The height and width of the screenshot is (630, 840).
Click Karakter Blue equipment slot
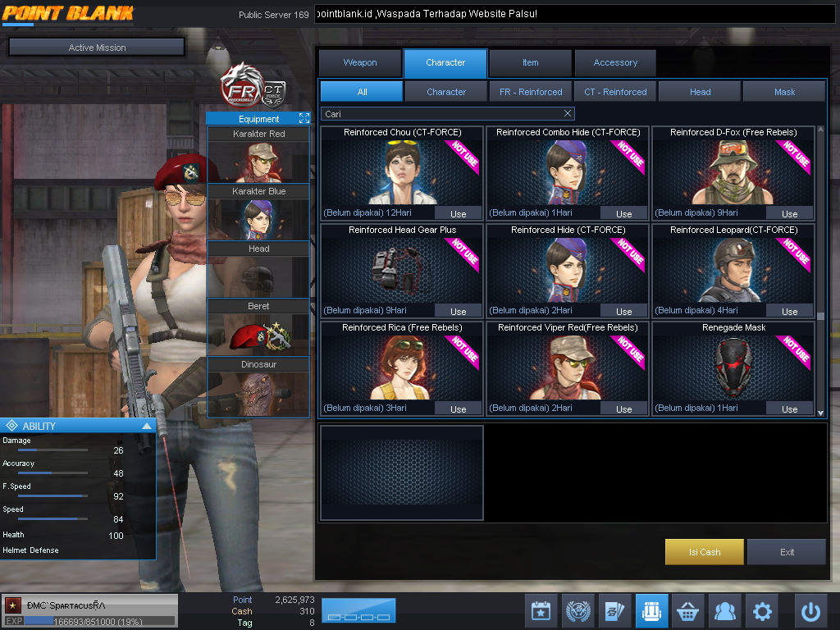point(258,212)
